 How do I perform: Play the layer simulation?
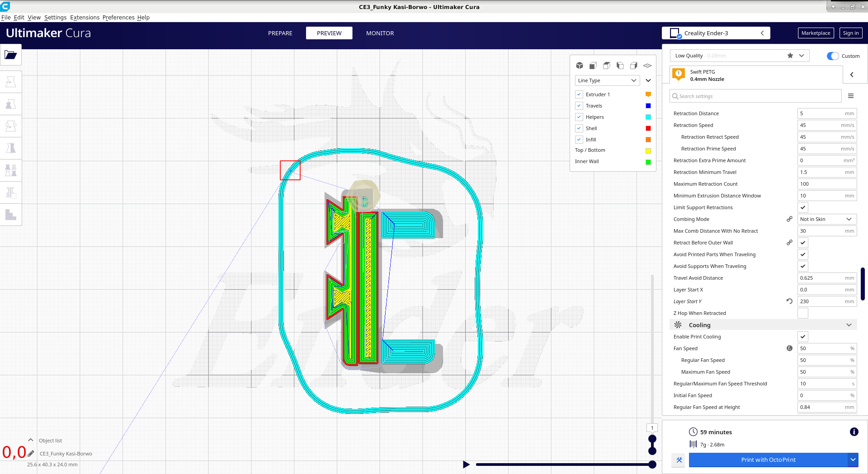coord(466,465)
